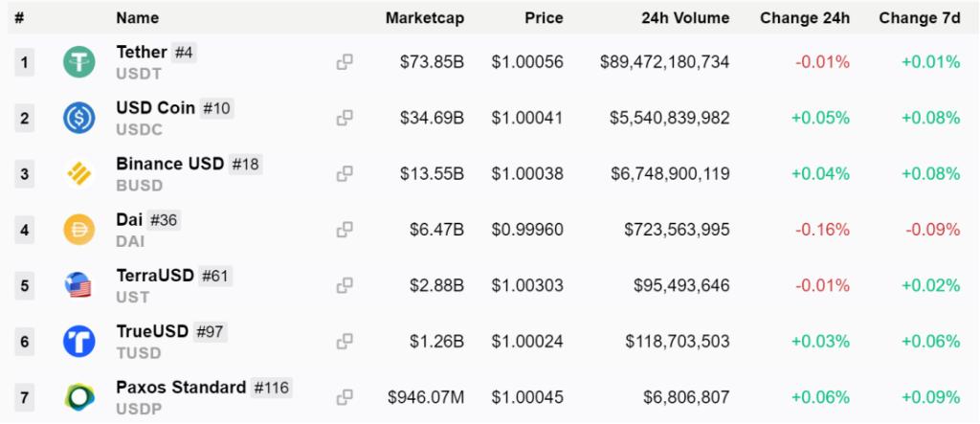Sort by 24h Volume column header
The height and width of the screenshot is (424, 980).
pos(685,18)
